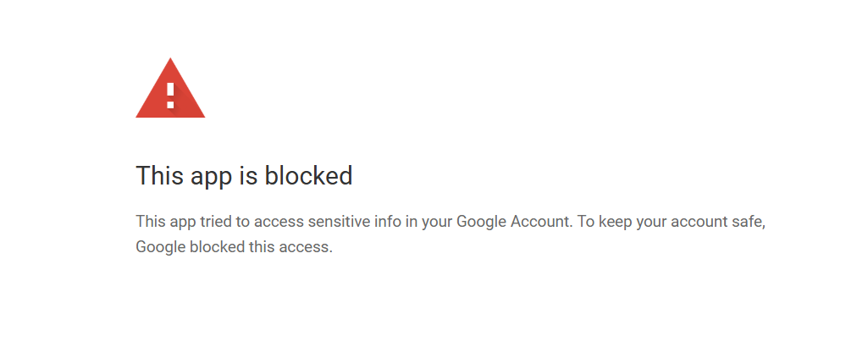The height and width of the screenshot is (347, 868).
Task: Click the word "sensitive" in the description
Action: coord(360,222)
